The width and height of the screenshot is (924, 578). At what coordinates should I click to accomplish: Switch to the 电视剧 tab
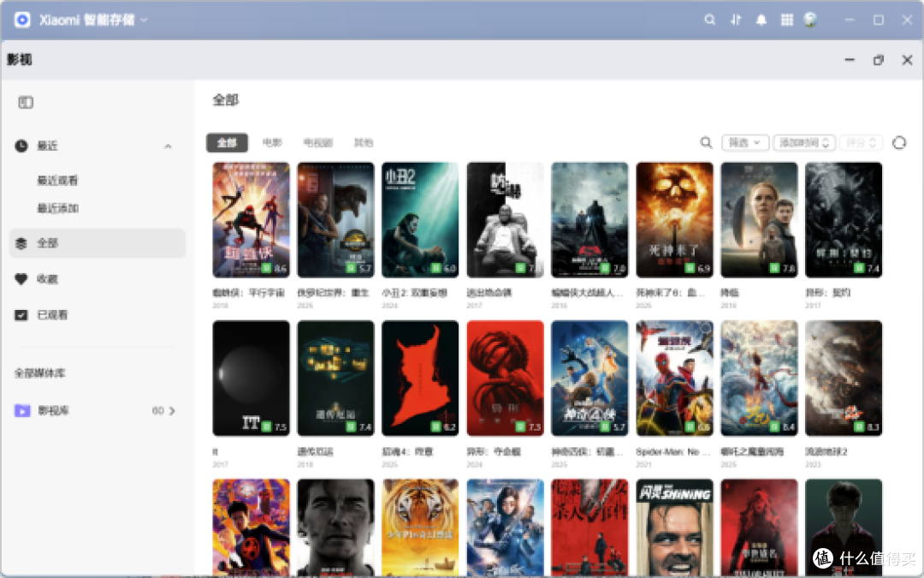(x=318, y=142)
